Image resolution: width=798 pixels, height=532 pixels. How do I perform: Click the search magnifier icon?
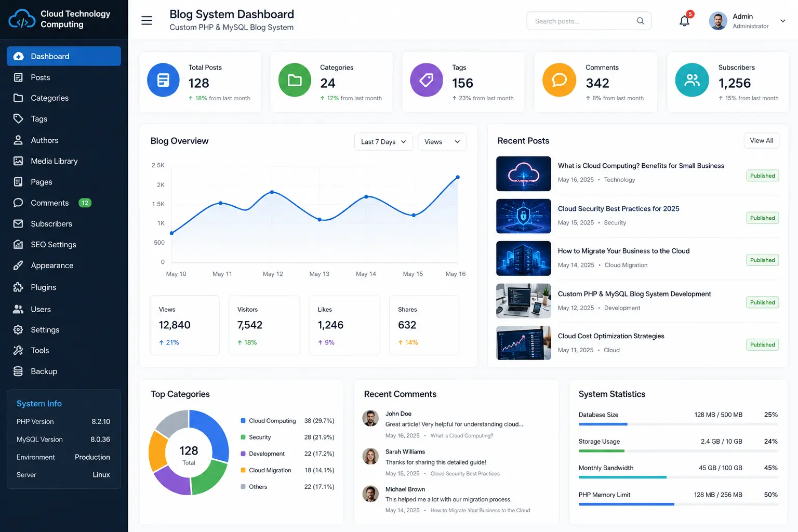tap(640, 21)
